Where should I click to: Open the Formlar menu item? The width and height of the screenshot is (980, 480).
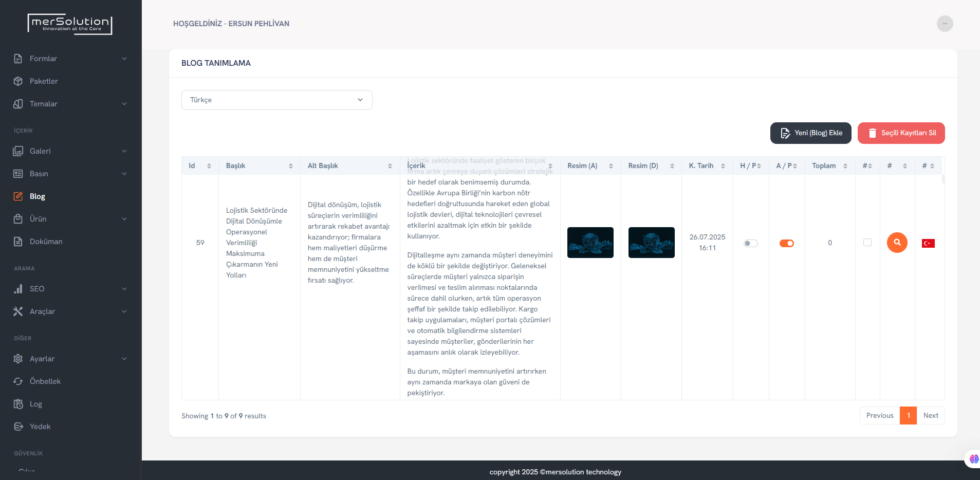[44, 59]
